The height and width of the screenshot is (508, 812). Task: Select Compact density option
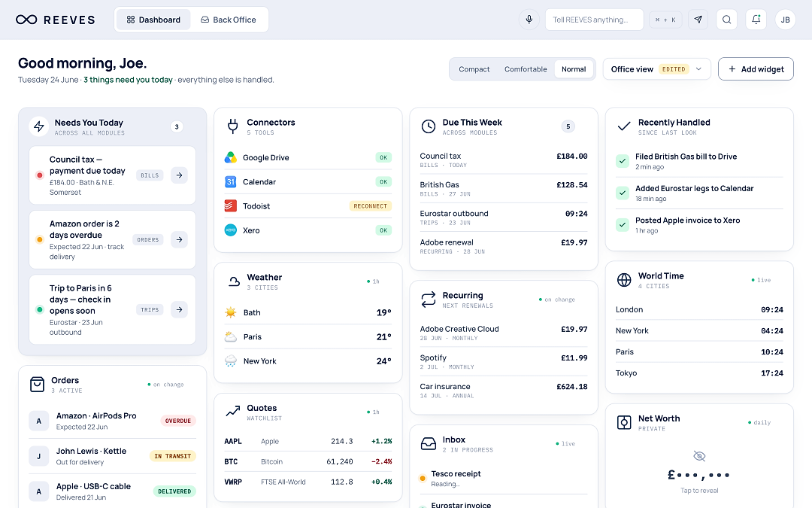coord(474,69)
